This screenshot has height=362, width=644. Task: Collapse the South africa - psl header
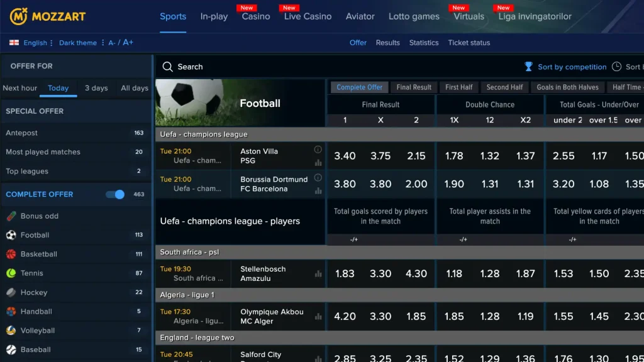click(399, 252)
